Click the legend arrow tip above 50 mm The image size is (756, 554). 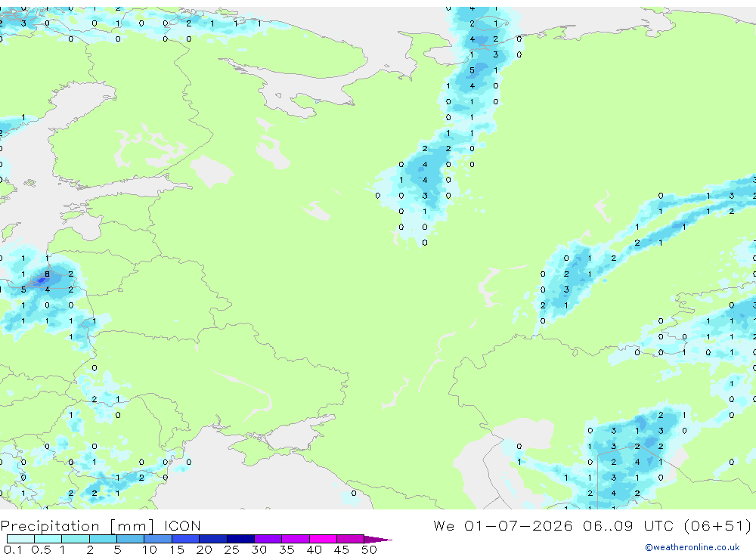[378, 540]
